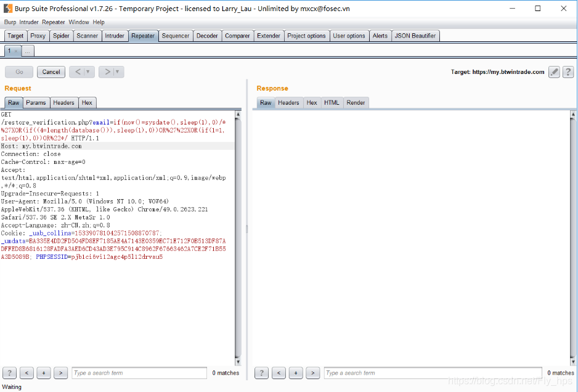This screenshot has height=392, width=578.
Task: Click the request pane scroll down arrow
Action: tap(238, 362)
